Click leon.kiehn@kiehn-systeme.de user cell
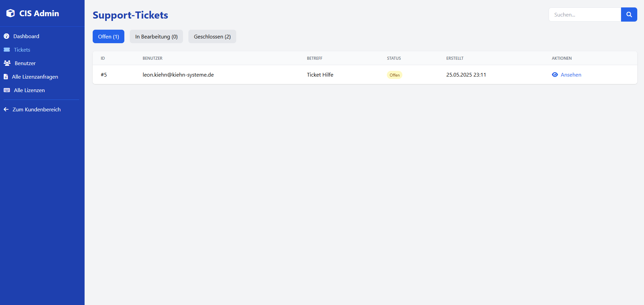Screen dimensions: 644x305 (178, 75)
